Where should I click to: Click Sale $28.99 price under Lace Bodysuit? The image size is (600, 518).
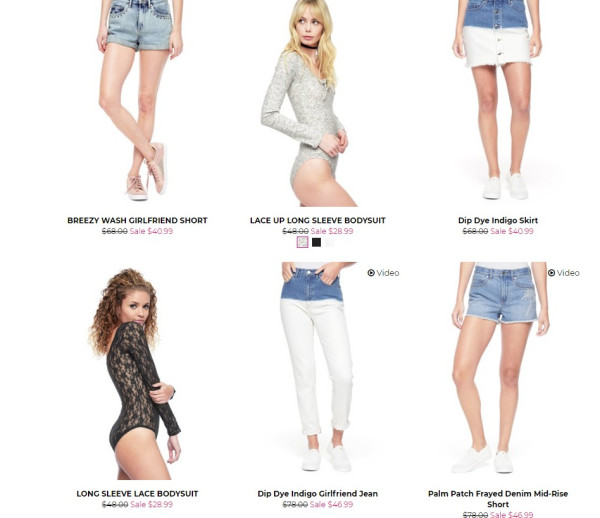[x=152, y=504]
